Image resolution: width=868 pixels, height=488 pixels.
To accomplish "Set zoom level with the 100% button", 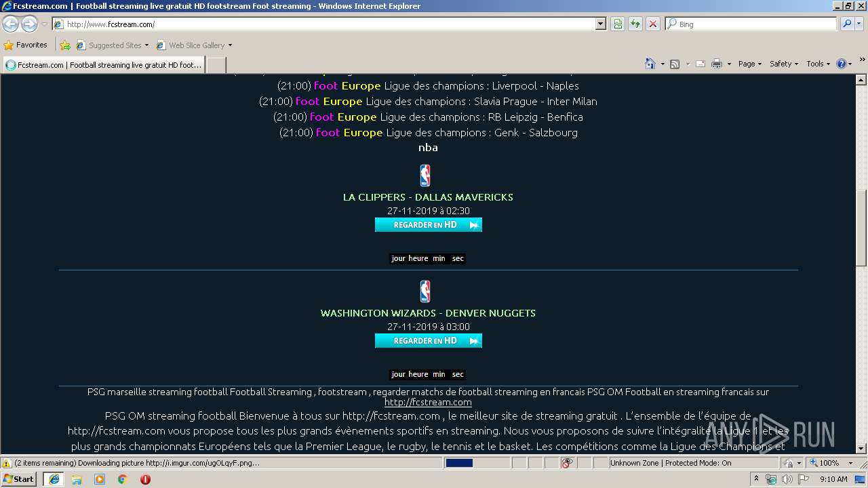I will click(825, 463).
